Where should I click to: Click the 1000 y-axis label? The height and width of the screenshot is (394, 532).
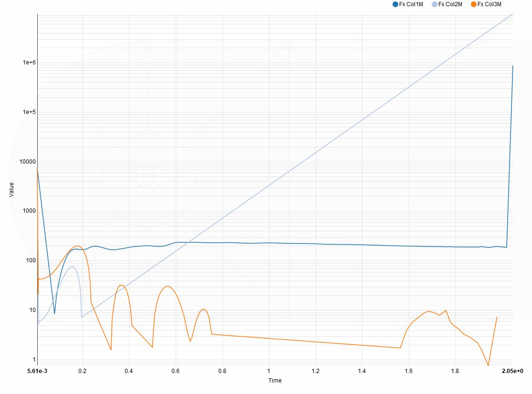tap(29, 211)
